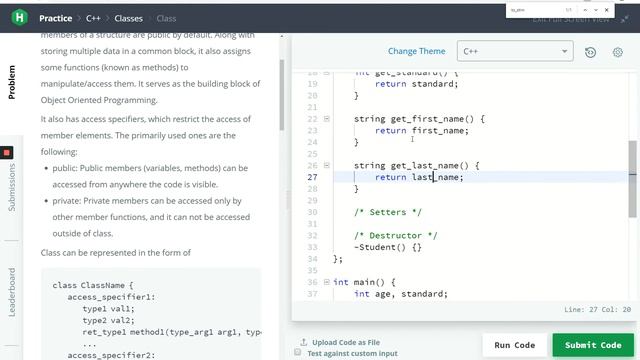640x360 pixels.
Task: Reset code with the restore icon
Action: coord(590,52)
